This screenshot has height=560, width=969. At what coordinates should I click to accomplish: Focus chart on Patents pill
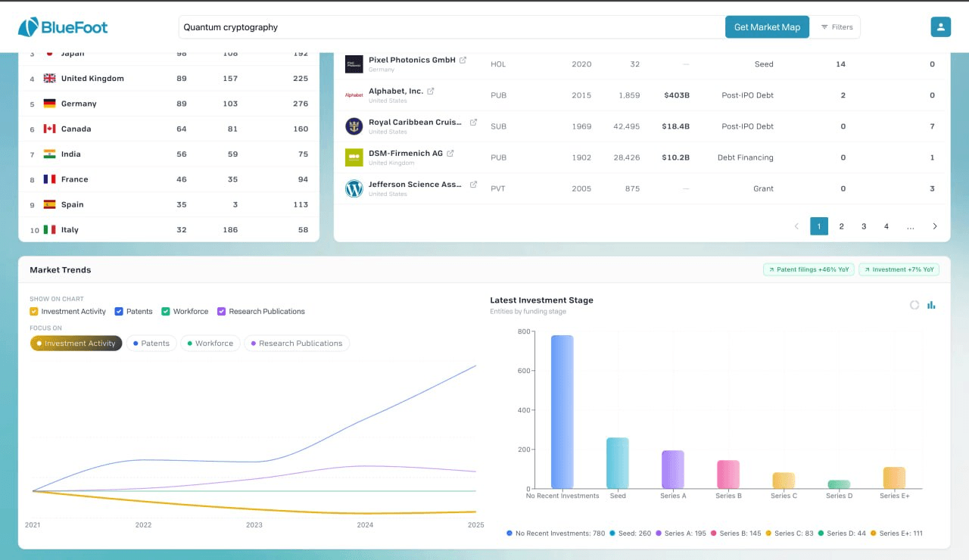(151, 344)
